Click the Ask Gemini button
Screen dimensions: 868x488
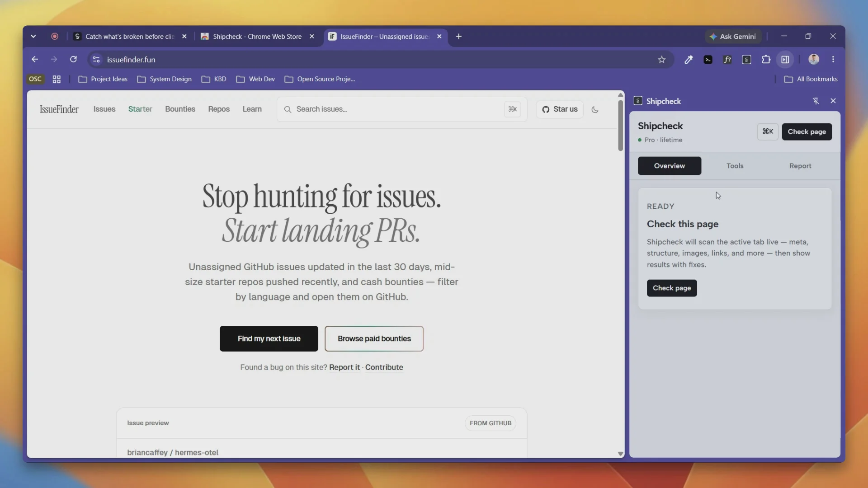(733, 37)
